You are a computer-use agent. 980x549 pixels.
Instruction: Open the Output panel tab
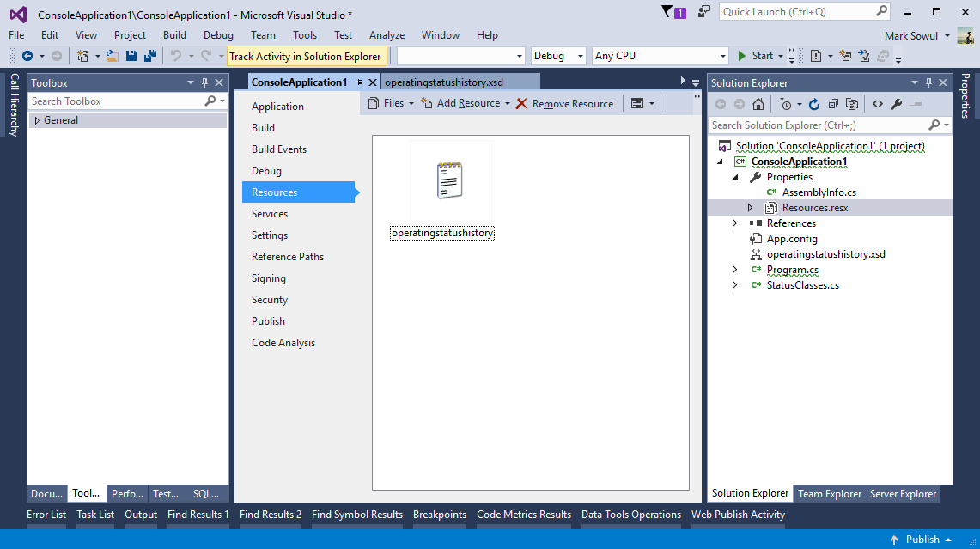coord(141,515)
